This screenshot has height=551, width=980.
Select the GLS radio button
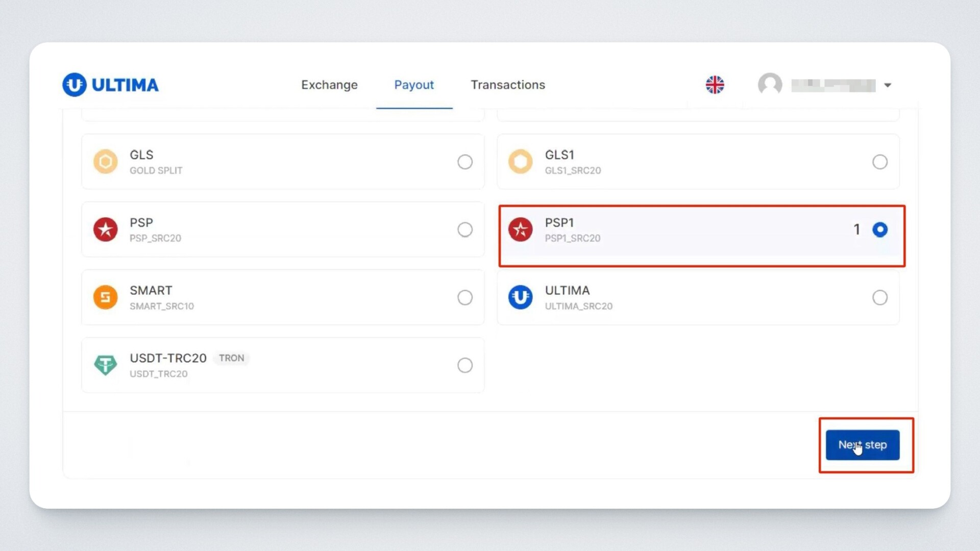[x=464, y=162]
